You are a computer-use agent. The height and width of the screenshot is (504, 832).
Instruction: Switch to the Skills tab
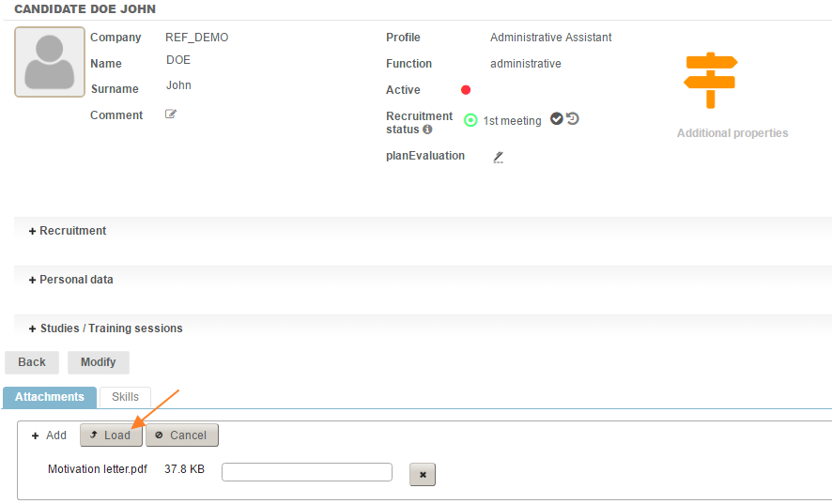125,397
